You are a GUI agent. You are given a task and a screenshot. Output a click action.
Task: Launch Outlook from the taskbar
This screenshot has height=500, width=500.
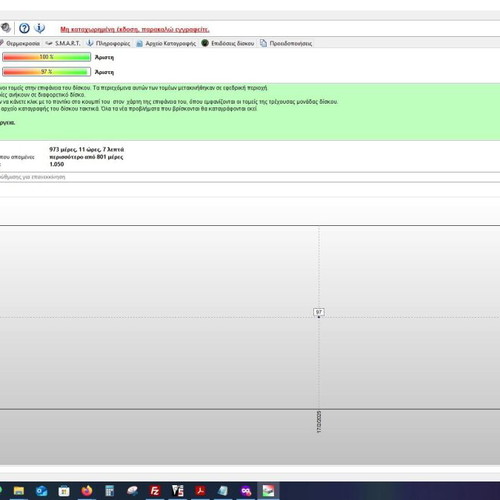coord(42,491)
